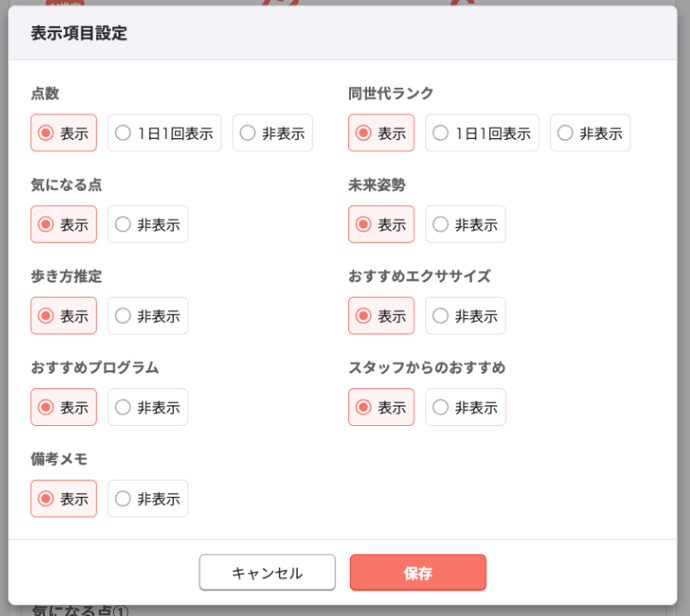Click the キャンセル button

point(267,573)
